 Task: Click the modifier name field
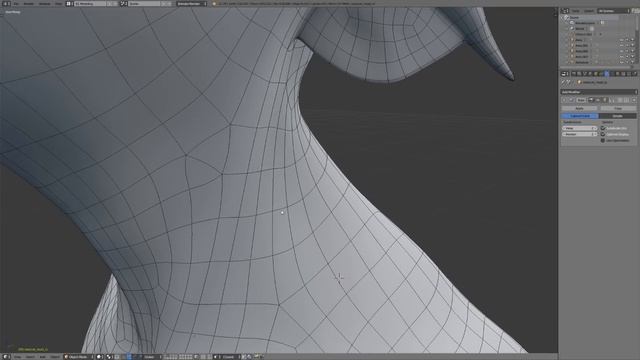tap(581, 100)
